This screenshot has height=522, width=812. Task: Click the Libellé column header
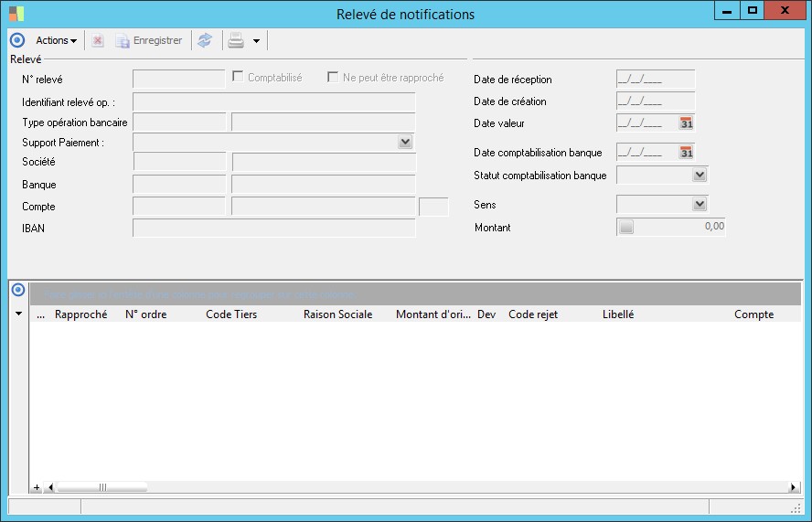click(618, 314)
